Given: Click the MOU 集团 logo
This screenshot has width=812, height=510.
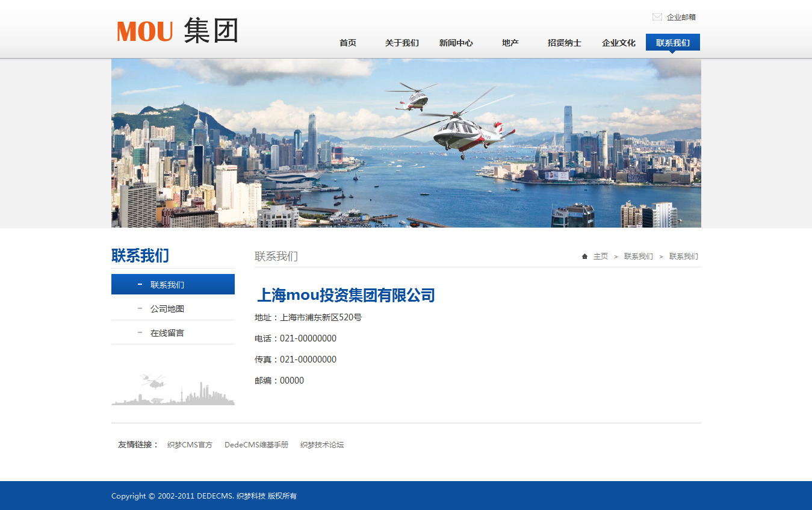Looking at the screenshot, I should [178, 31].
